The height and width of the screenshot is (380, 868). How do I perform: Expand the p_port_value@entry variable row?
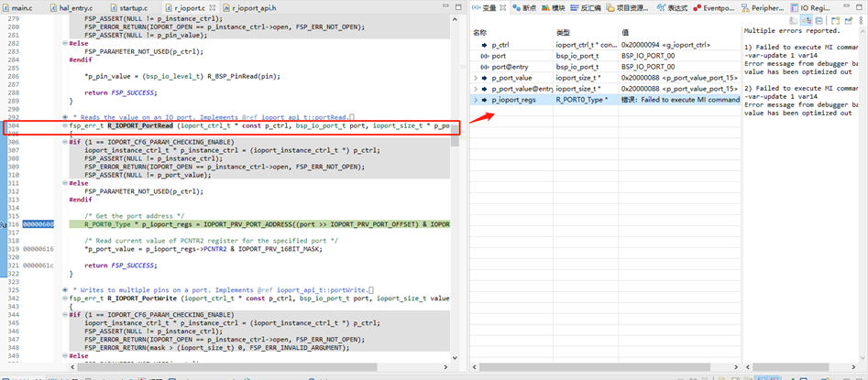tap(476, 89)
